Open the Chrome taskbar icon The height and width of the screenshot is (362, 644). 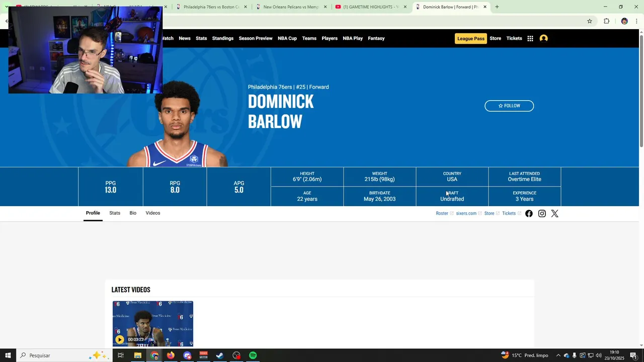point(154,355)
